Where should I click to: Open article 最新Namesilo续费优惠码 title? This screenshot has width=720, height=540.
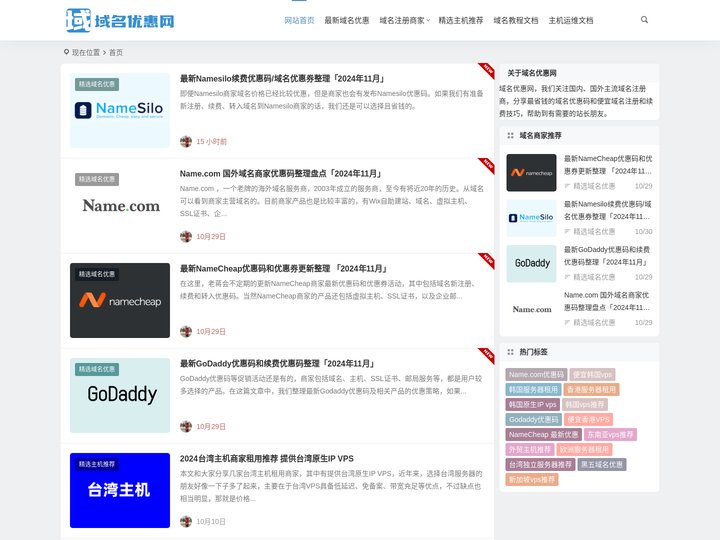282,79
